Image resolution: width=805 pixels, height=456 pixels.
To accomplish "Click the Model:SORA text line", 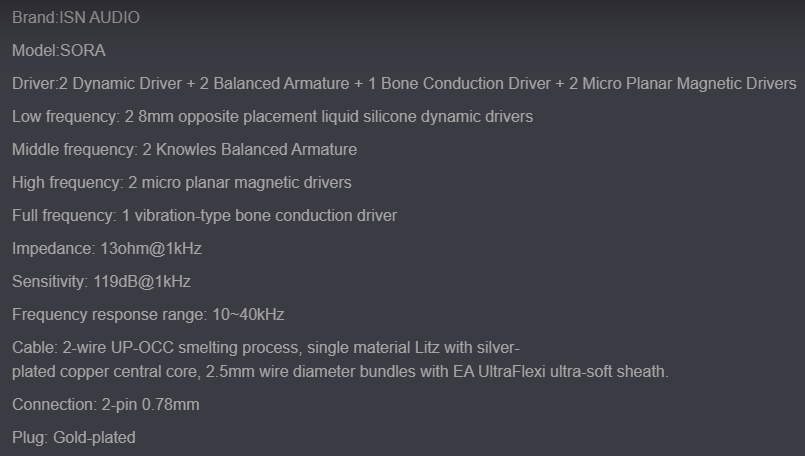I will (x=59, y=50).
